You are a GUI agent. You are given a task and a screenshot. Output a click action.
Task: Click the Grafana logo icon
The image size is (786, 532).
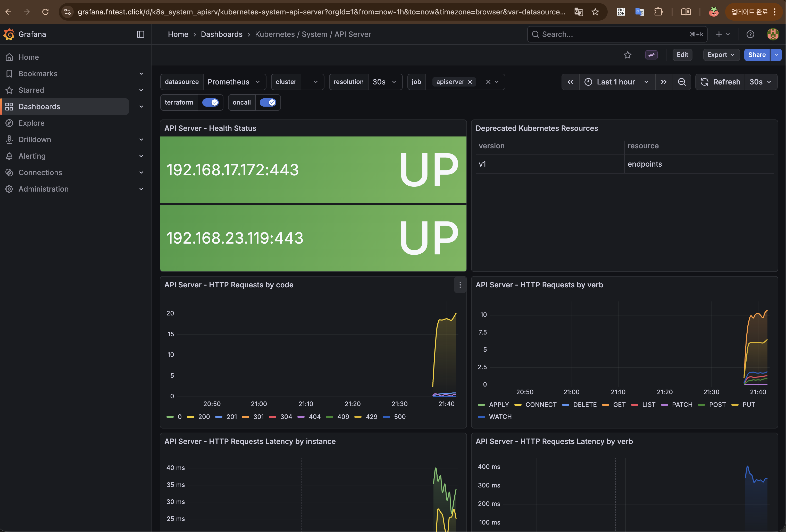pos(9,34)
